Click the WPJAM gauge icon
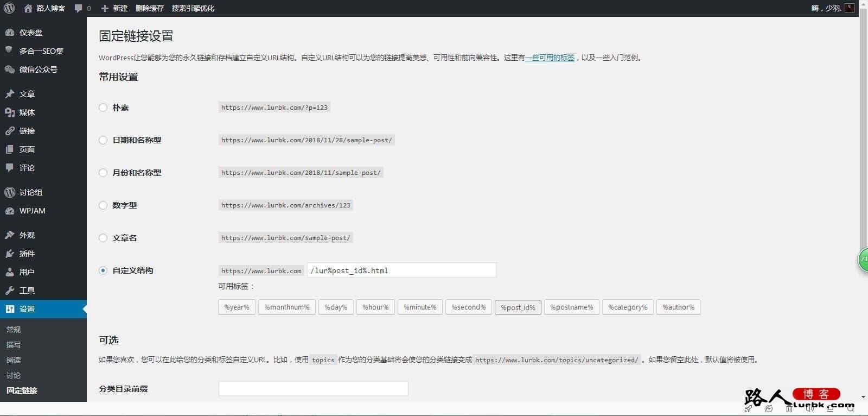The width and height of the screenshot is (868, 416). [10, 211]
